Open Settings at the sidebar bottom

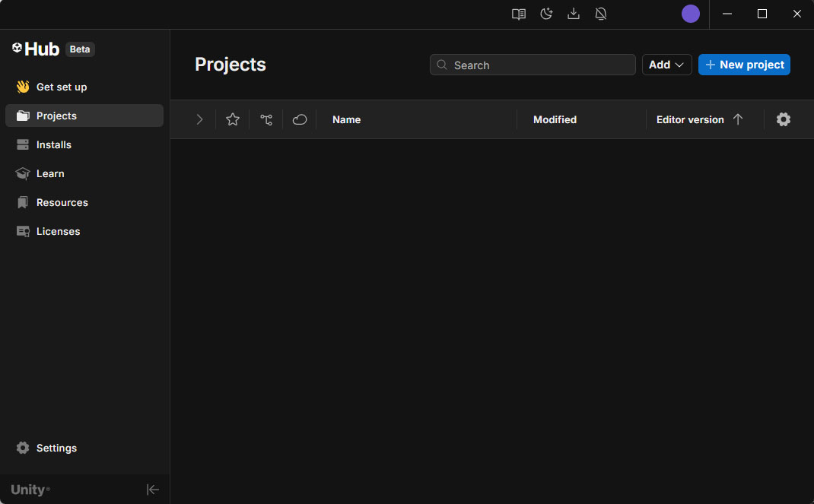pyautogui.click(x=56, y=448)
